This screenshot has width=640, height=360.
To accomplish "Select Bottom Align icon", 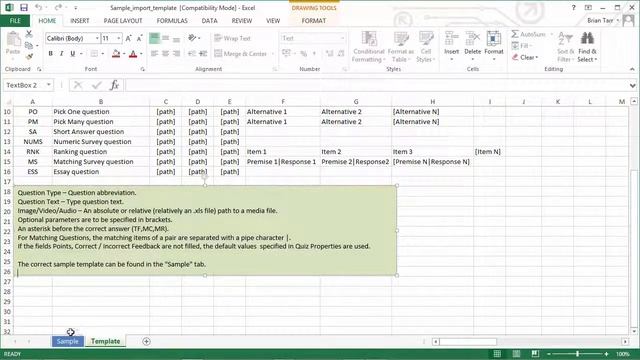I will point(176,38).
